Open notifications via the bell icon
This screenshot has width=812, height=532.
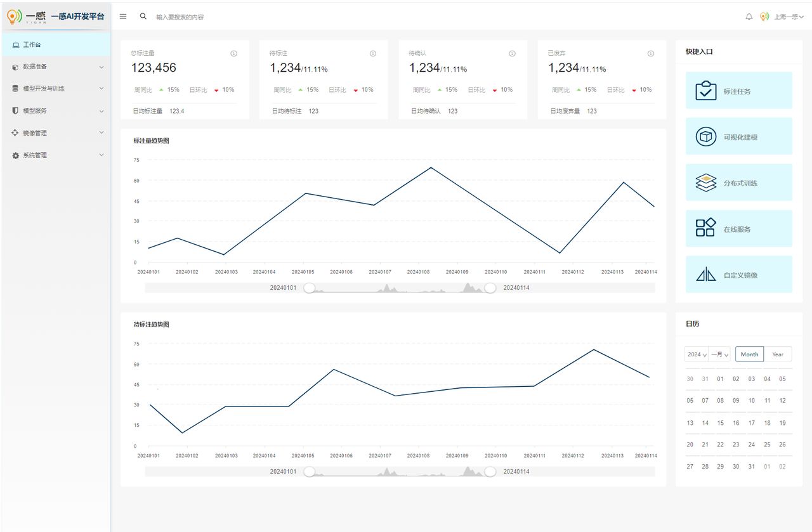pyautogui.click(x=749, y=16)
